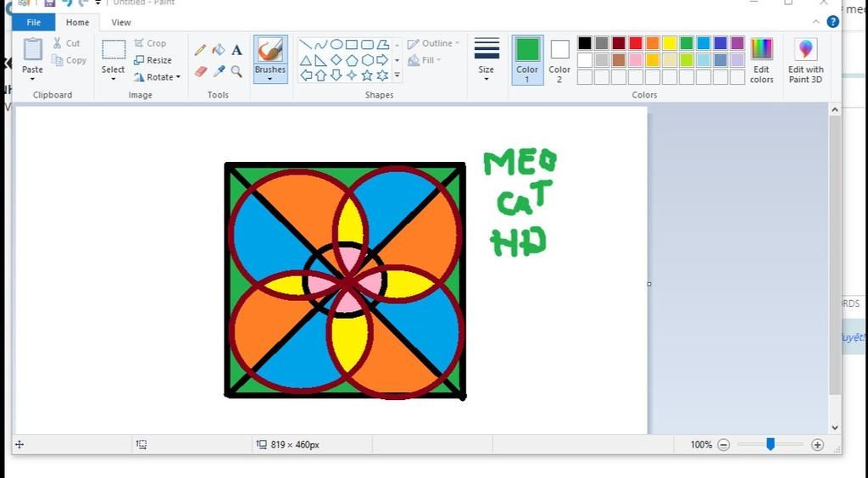Activate Color 1 foreground selector
The width and height of the screenshot is (868, 478).
tap(527, 59)
